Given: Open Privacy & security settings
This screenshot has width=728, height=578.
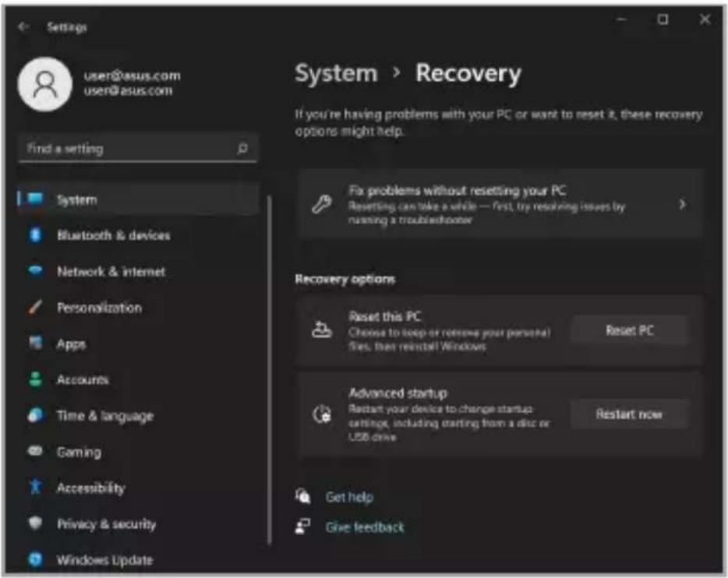Looking at the screenshot, I should coord(137,523).
